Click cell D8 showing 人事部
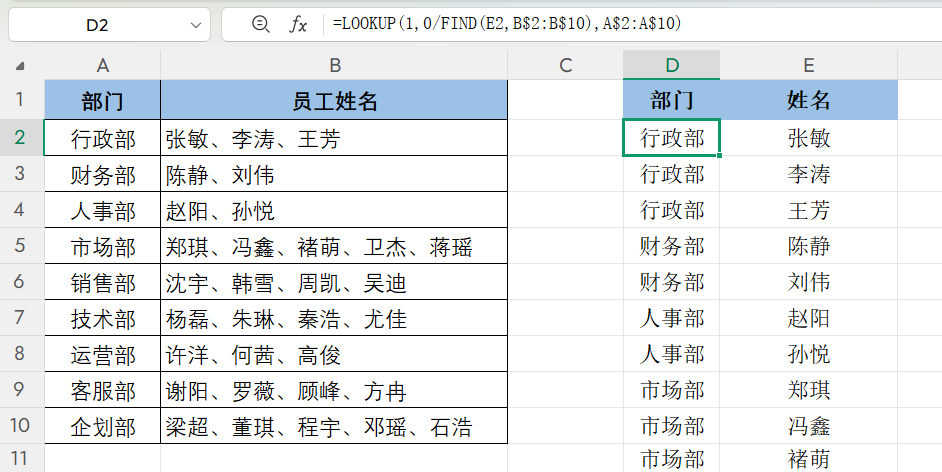 click(x=672, y=355)
